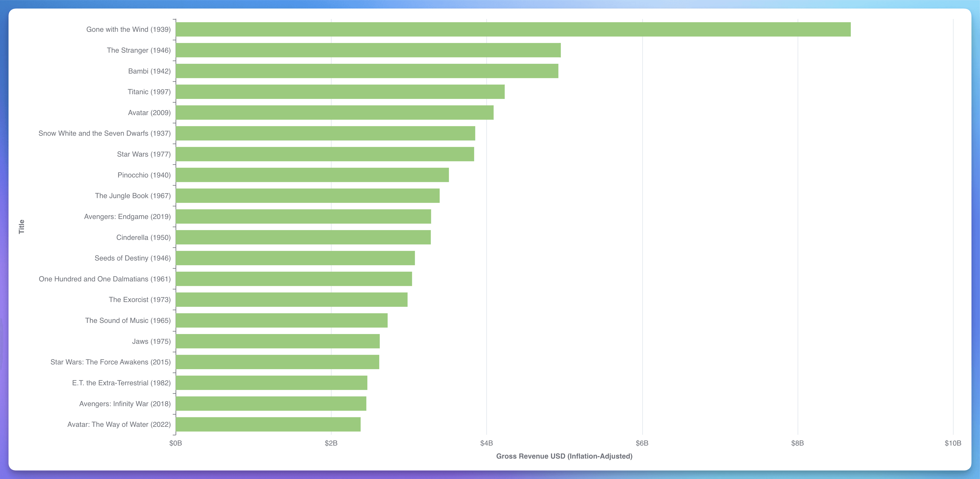Select 'Seeds of Destiny (1946)' label
This screenshot has width=980, height=479.
(x=133, y=258)
